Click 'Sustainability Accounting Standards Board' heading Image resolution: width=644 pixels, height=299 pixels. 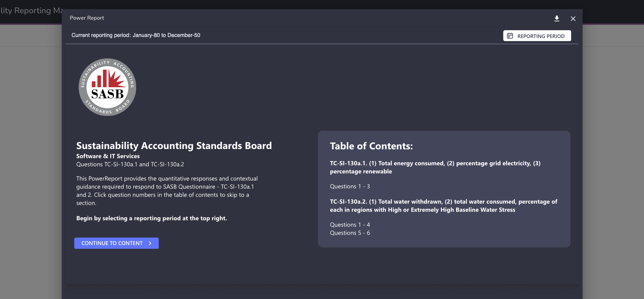tap(174, 146)
